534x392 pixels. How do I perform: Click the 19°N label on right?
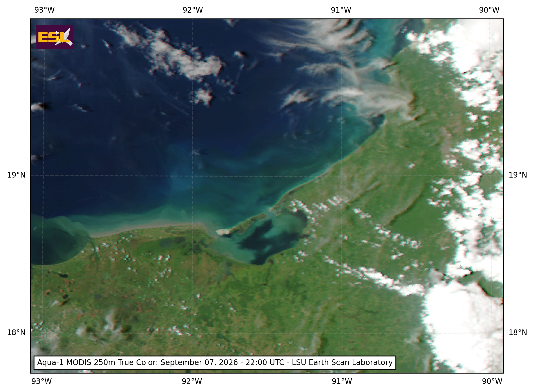tap(518, 175)
